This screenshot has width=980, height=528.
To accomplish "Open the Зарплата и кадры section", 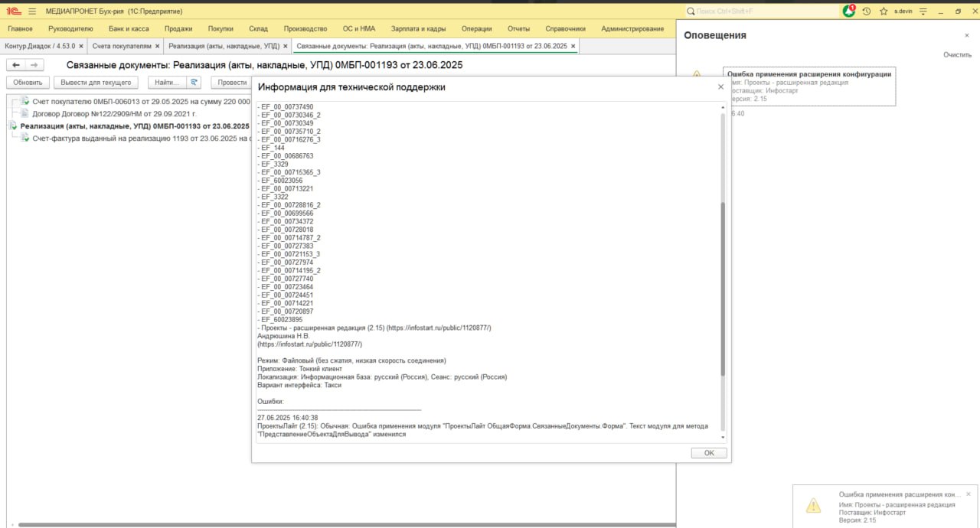I will click(x=418, y=29).
